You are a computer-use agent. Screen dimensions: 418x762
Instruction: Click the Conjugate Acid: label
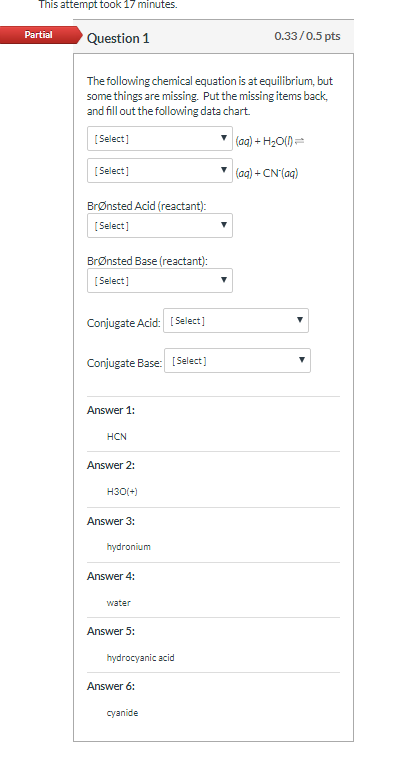[x=123, y=323]
